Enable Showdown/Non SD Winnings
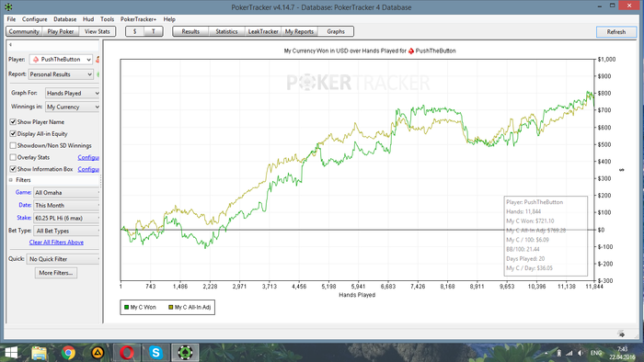 coord(13,145)
